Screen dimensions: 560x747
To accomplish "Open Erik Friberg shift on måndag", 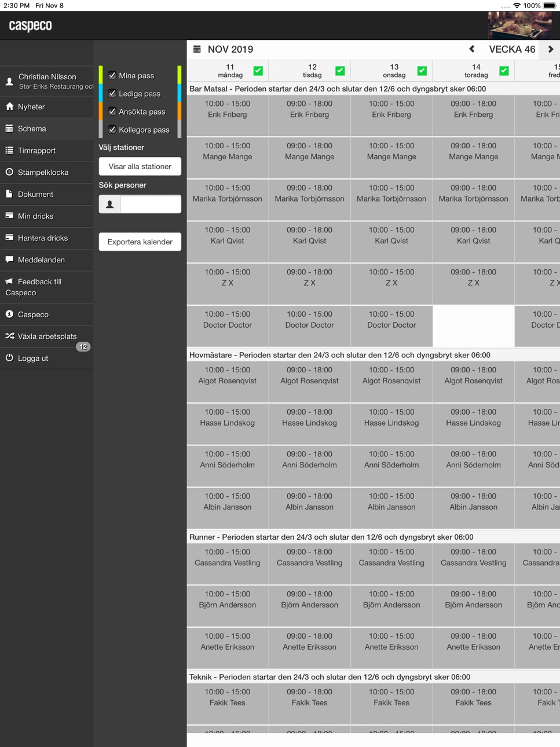I will click(228, 116).
